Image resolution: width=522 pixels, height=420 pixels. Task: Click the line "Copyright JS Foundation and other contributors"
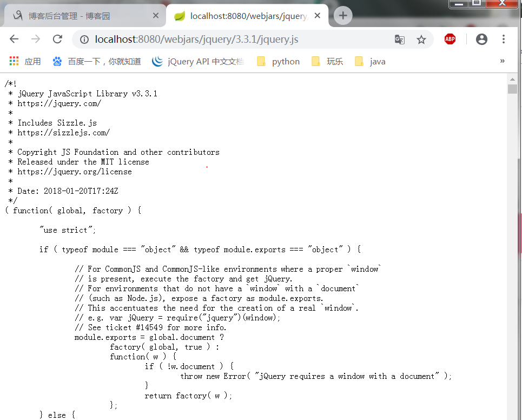(118, 152)
